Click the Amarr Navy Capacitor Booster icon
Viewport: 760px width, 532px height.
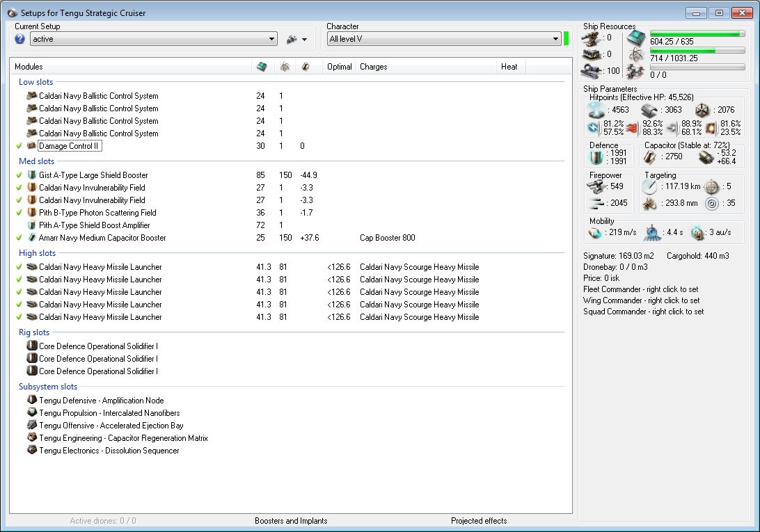(32, 238)
